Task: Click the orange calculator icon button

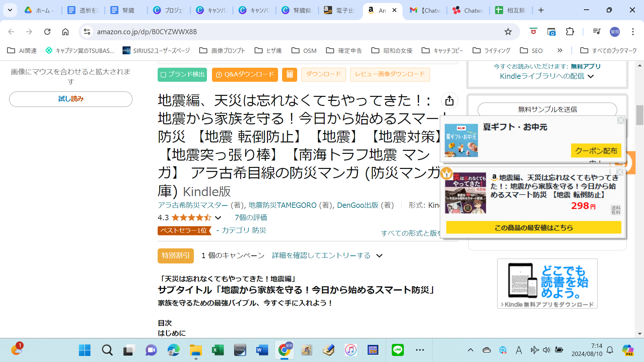Action: coord(289,74)
